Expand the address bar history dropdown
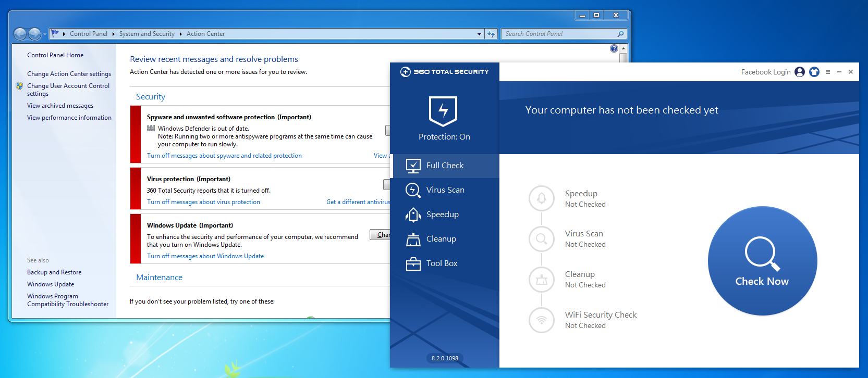Image resolution: width=868 pixels, height=378 pixels. pyautogui.click(x=479, y=34)
